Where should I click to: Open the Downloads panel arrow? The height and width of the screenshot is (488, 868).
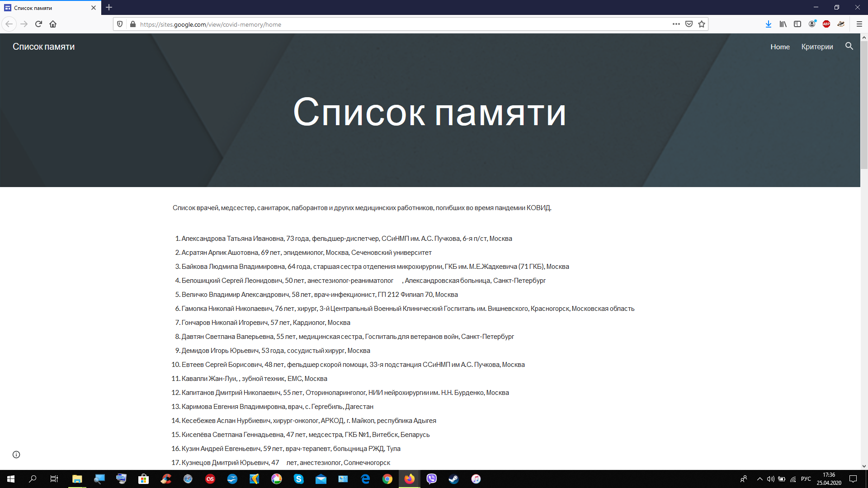coord(768,24)
